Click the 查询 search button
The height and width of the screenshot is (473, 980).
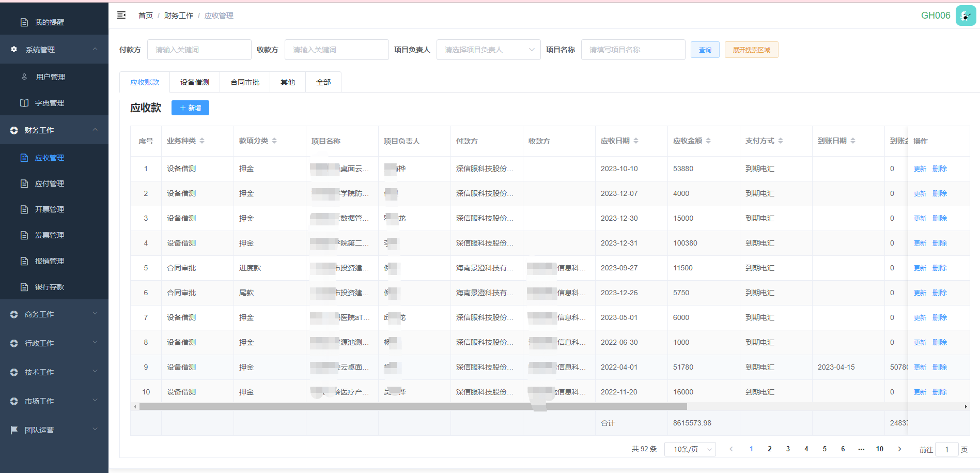click(705, 50)
